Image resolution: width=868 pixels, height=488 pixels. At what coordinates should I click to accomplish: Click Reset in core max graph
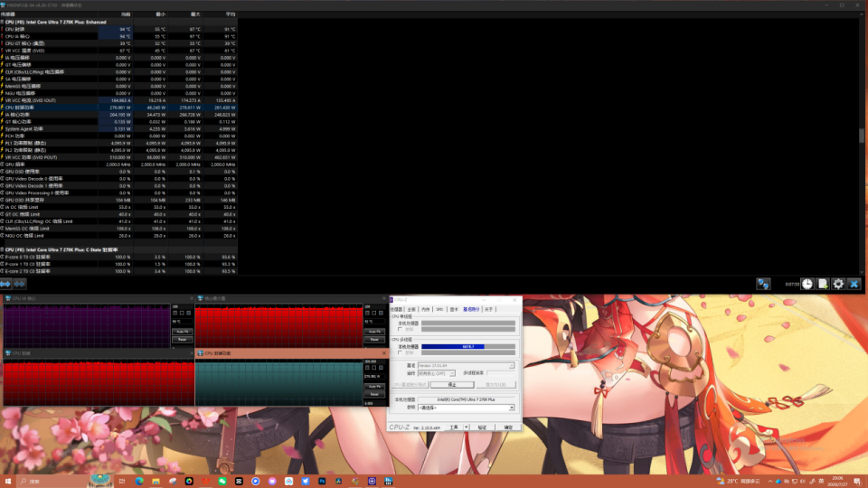click(374, 339)
